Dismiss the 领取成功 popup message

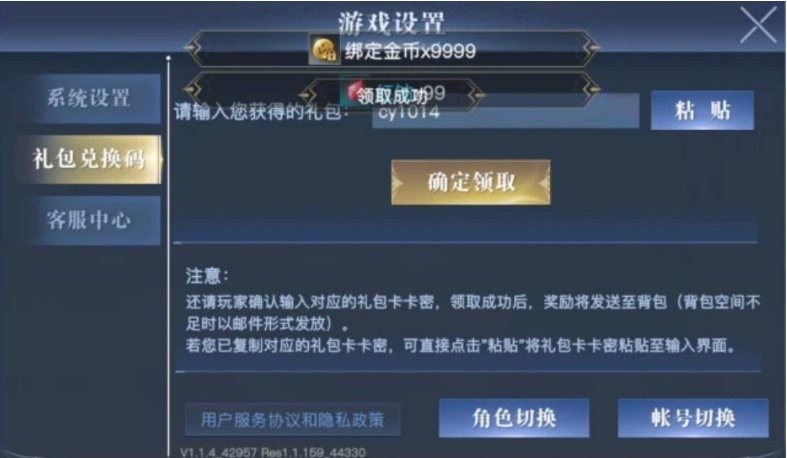392,95
